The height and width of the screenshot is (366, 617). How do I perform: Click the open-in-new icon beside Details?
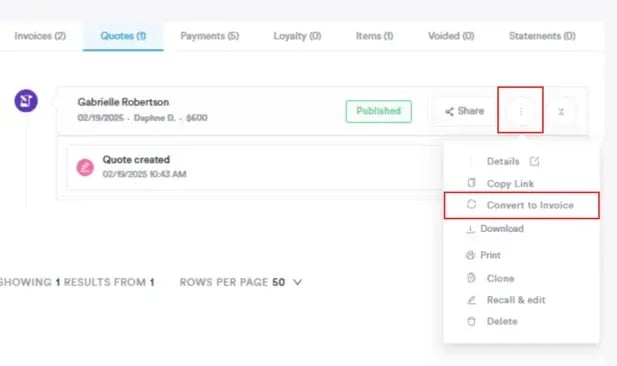click(x=534, y=161)
